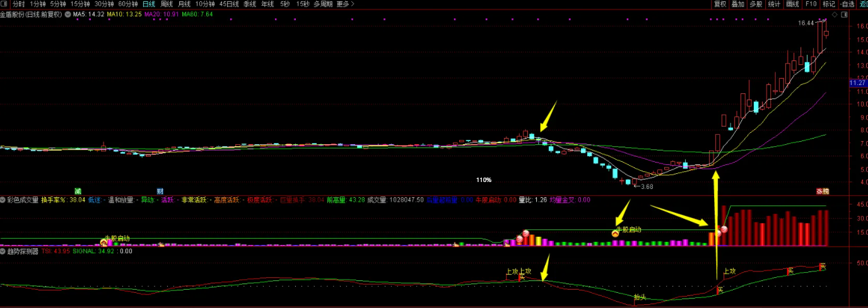Switch to the 月线 monthly chart
The width and height of the screenshot is (868, 308).
pyautogui.click(x=184, y=4)
